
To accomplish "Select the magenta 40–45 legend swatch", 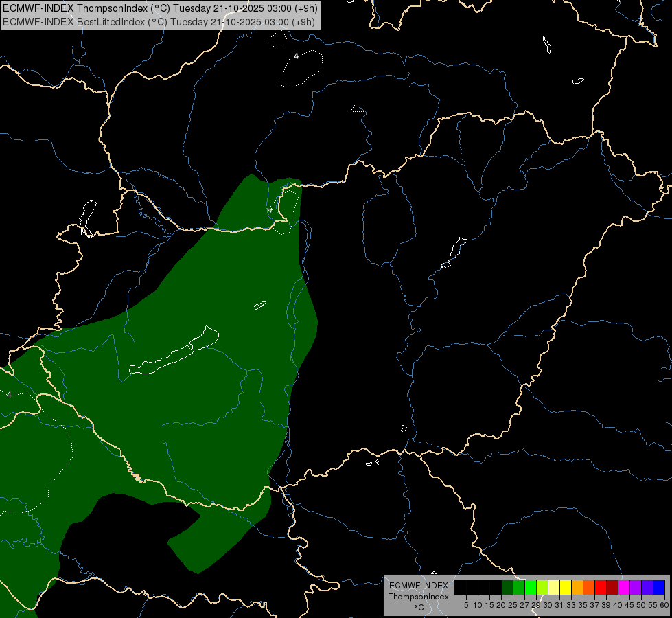I will click(624, 587).
